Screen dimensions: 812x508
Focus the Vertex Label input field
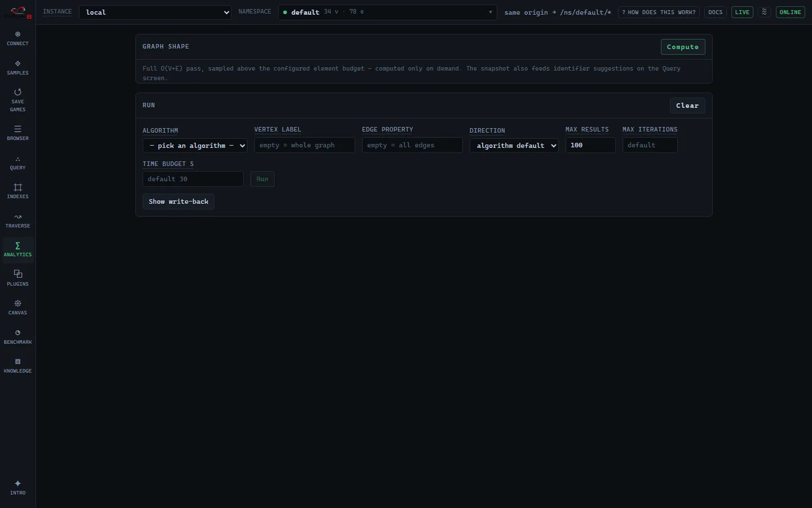[x=304, y=145]
